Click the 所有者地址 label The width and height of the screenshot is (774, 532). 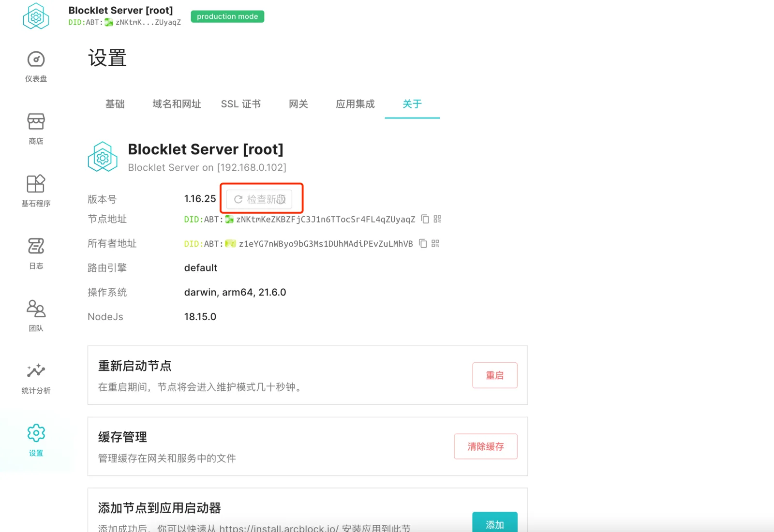tap(112, 244)
